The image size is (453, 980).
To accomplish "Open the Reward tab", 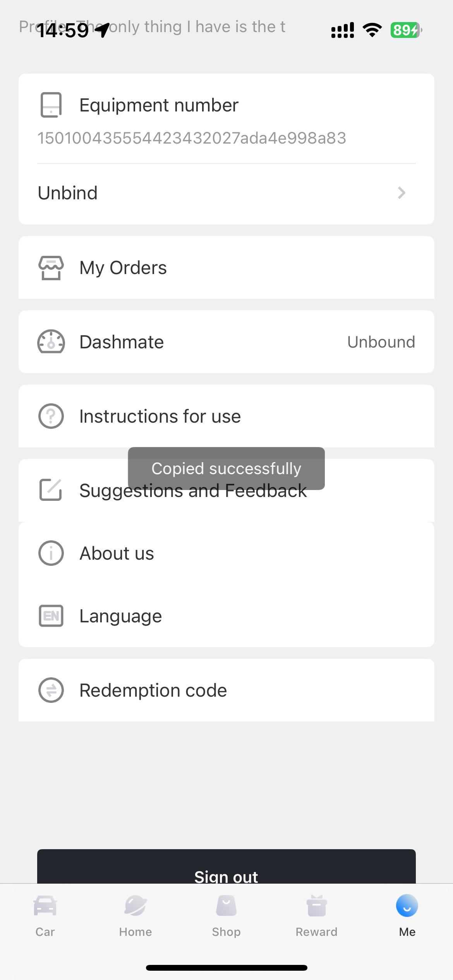I will 317,915.
